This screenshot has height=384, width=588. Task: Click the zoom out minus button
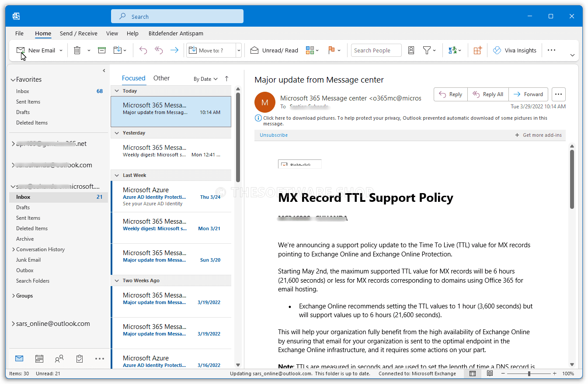pos(504,374)
